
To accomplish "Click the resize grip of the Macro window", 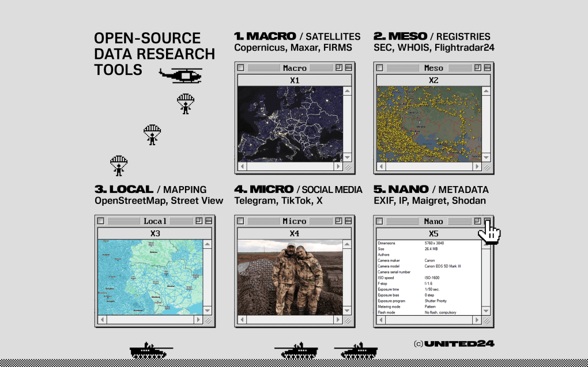I will [x=348, y=167].
